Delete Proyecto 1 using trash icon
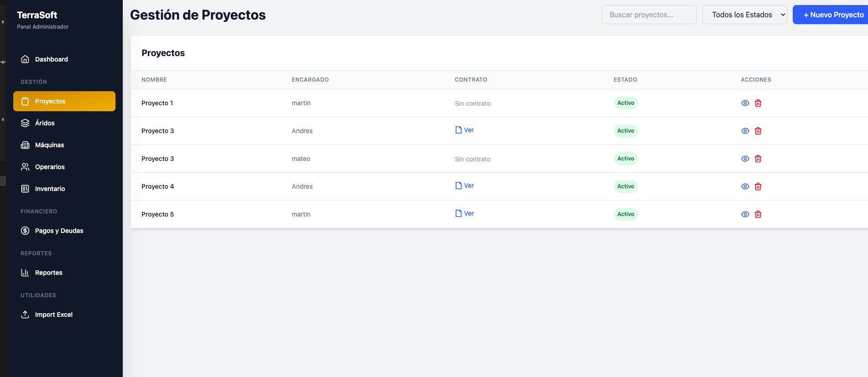 [x=758, y=103]
